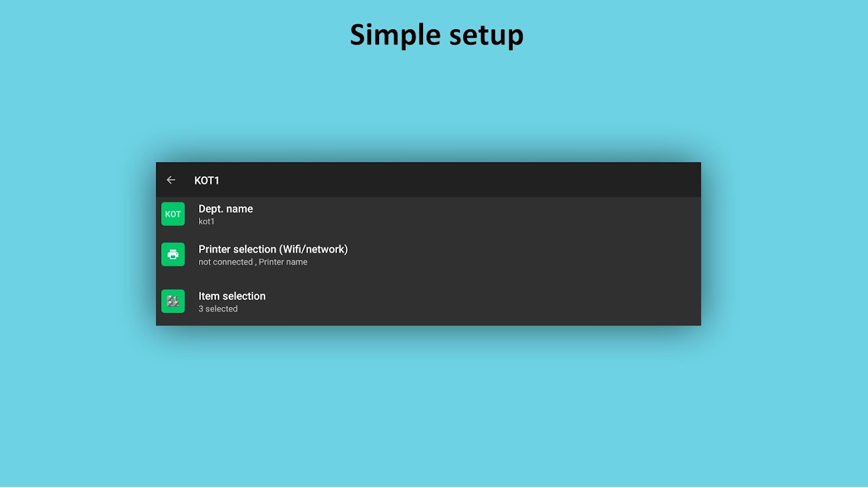Image resolution: width=868 pixels, height=488 pixels.
Task: Go back using the arrow icon
Action: 171,180
